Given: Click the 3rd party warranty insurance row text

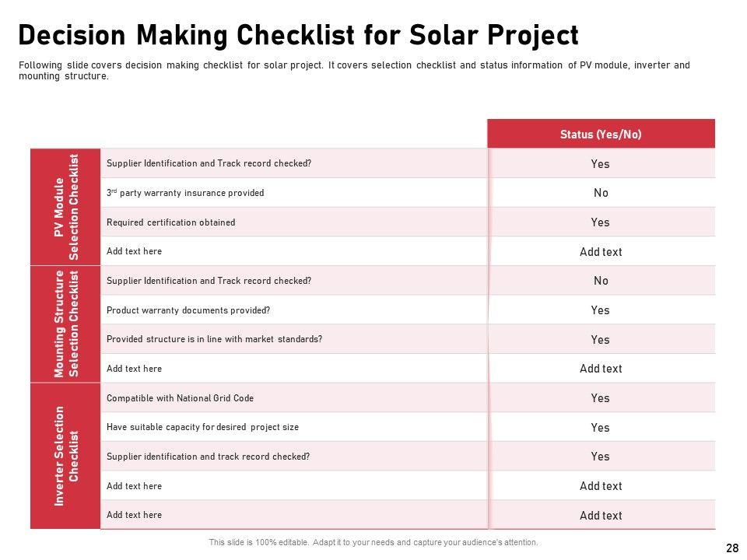Looking at the screenshot, I should [x=185, y=193].
